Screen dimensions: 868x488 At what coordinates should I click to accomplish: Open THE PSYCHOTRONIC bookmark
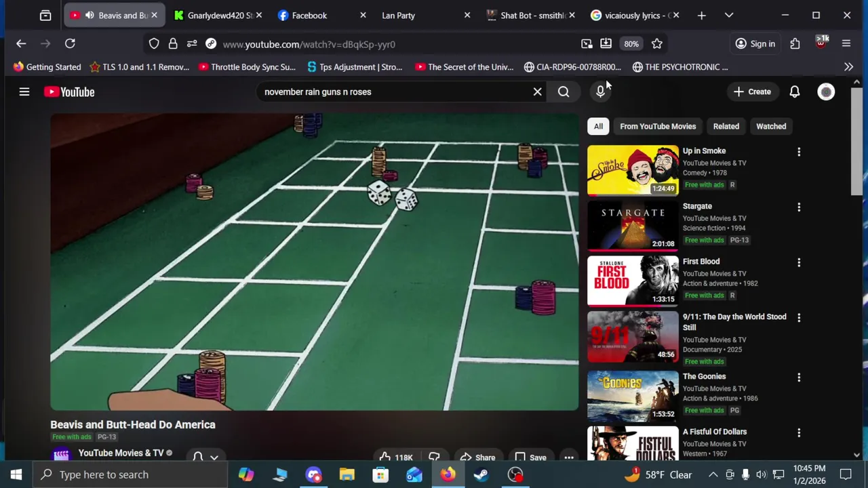[x=680, y=67]
